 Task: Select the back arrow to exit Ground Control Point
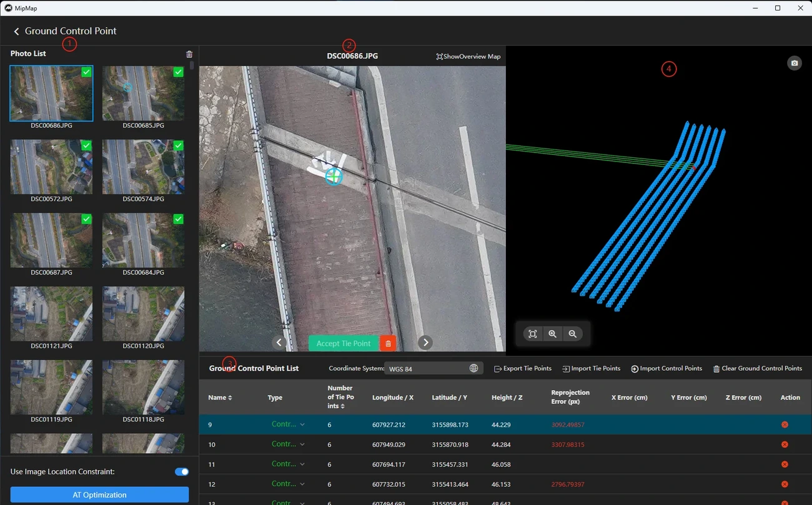(16, 31)
